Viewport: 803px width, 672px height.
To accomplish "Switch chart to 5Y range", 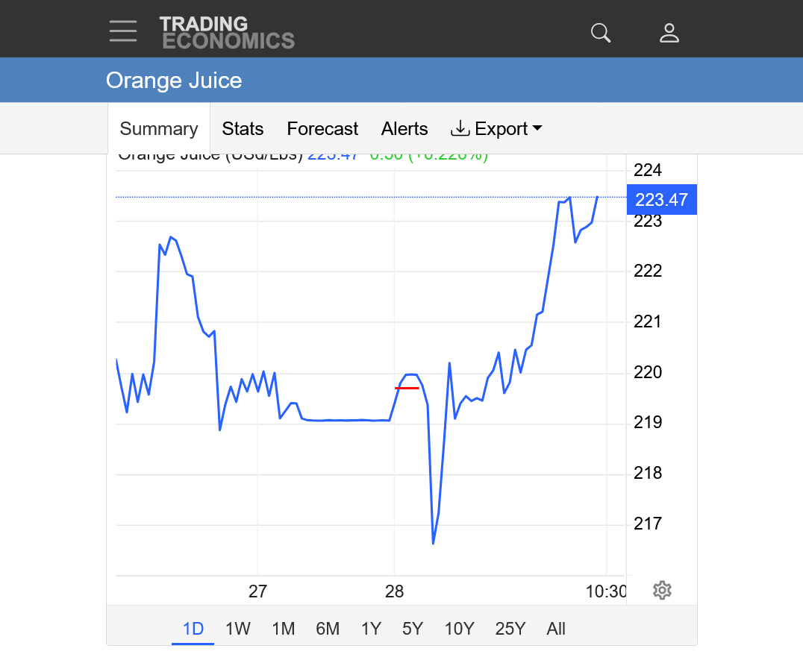I will (413, 629).
